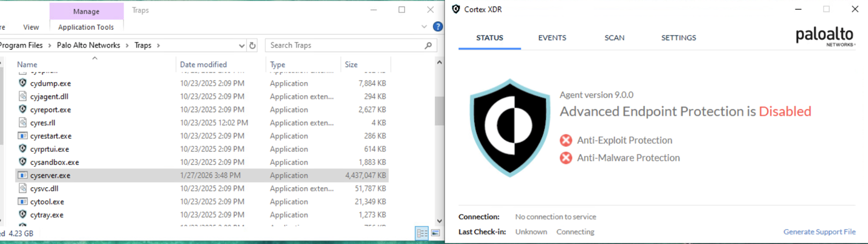Click the Agent version 9.0.0 text
This screenshot has width=868, height=244.
point(596,95)
